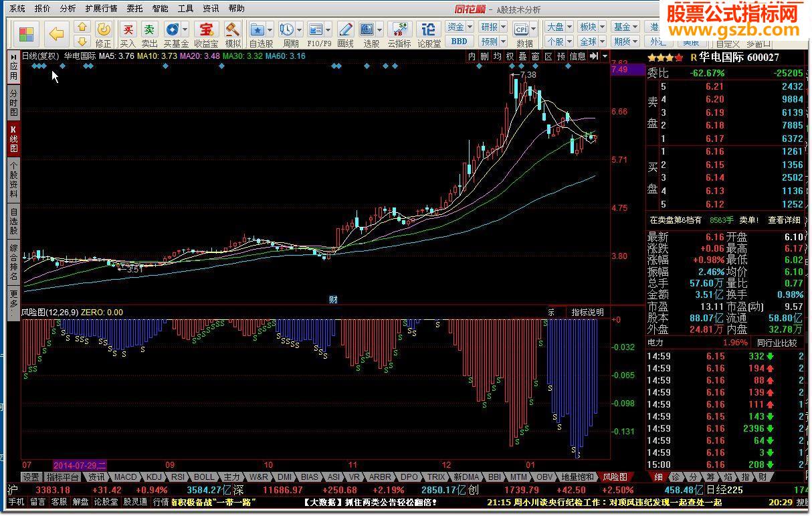
Task: Open the 收益宝 icon
Action: click(x=206, y=34)
